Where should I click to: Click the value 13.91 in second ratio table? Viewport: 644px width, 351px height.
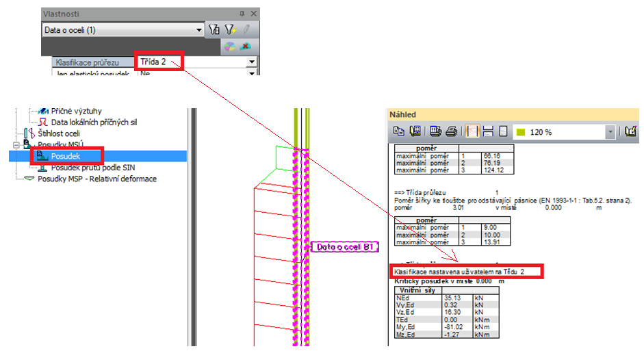coord(491,242)
